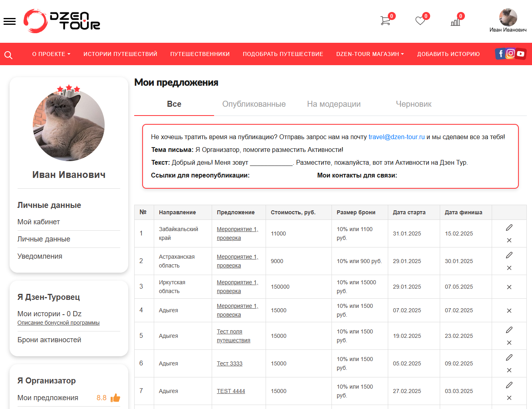The height and width of the screenshot is (409, 532).
Task: Click the user avatar in the header
Action: 508,17
